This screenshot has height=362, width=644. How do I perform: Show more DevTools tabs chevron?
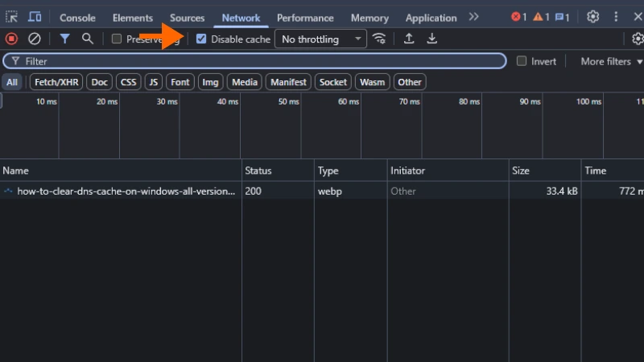(473, 17)
